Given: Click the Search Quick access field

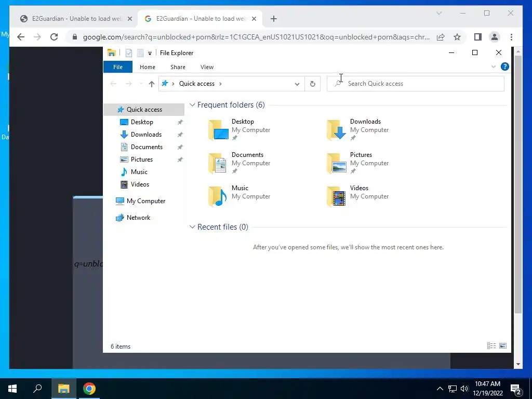Looking at the screenshot, I should click(x=415, y=84).
